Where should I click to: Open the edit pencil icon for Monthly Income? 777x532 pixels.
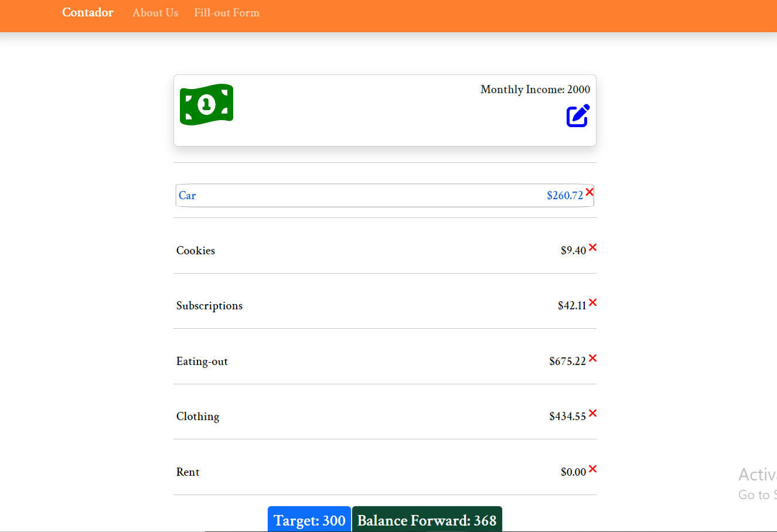tap(577, 115)
